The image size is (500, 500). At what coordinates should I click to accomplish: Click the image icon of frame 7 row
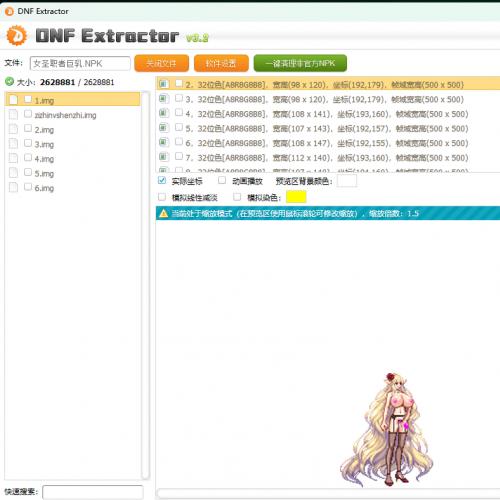163,157
